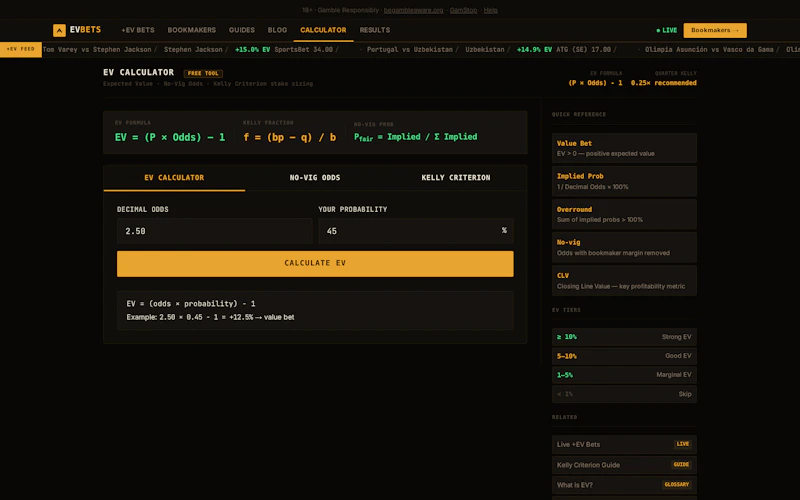Screen dimensions: 800x500
Task: Click the CLV reference card
Action: coord(624,281)
